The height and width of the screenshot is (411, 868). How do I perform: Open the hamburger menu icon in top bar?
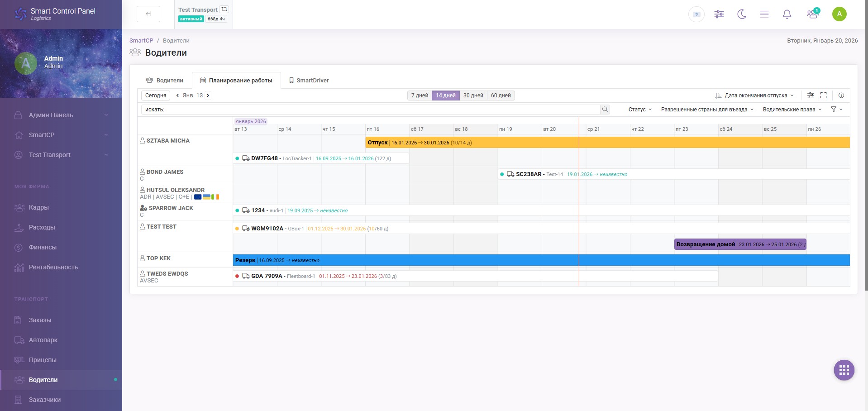[764, 14]
